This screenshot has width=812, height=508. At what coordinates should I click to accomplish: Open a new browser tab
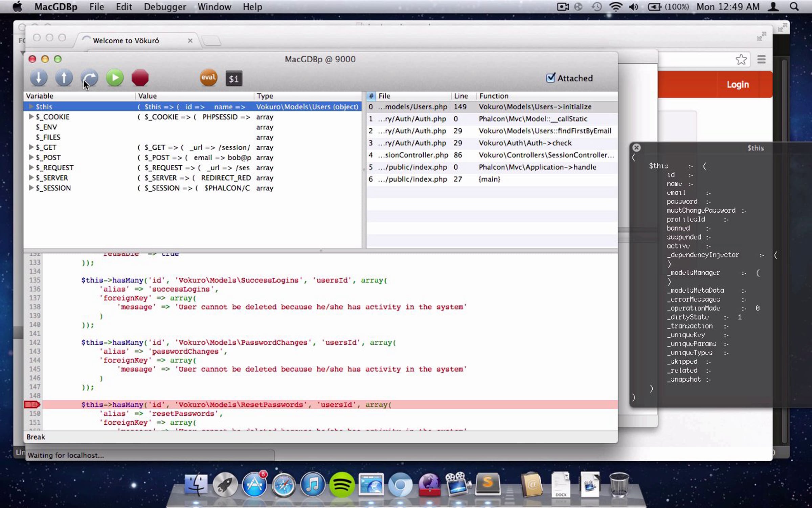(x=211, y=41)
